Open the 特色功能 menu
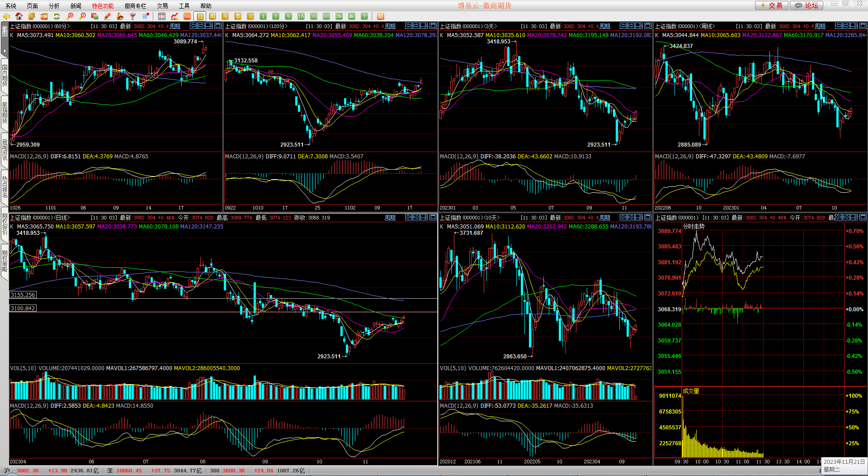This screenshot has width=868, height=476. [x=103, y=6]
